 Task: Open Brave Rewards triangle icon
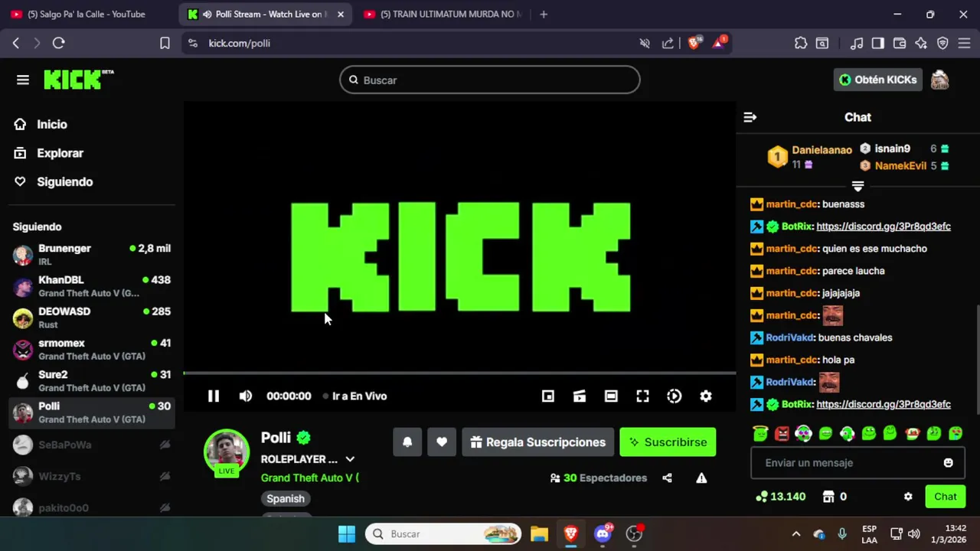pos(719,43)
